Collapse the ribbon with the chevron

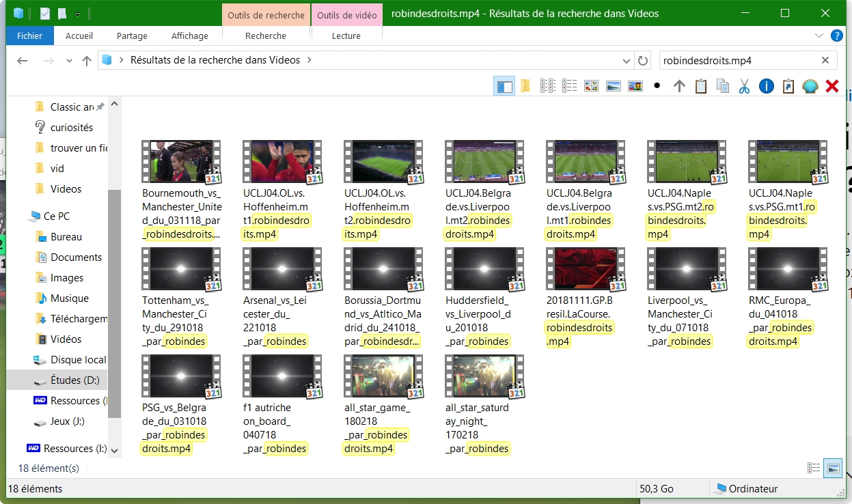tap(819, 36)
